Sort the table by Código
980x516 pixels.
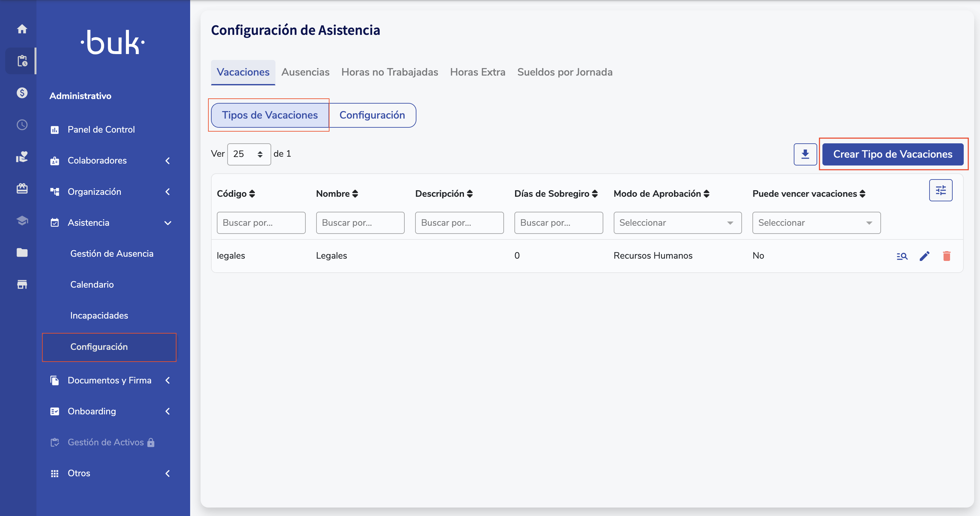252,194
